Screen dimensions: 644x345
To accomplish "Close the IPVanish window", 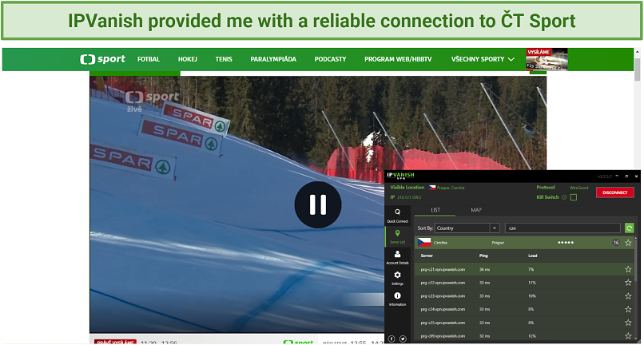I will [x=636, y=176].
